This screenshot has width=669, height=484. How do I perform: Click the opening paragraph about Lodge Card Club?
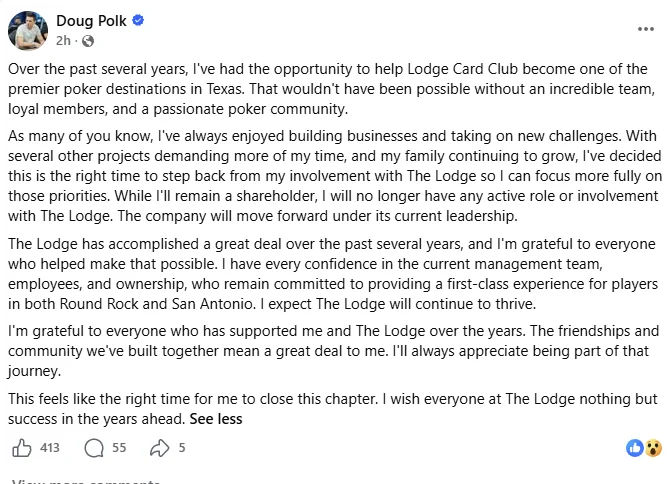click(332, 89)
